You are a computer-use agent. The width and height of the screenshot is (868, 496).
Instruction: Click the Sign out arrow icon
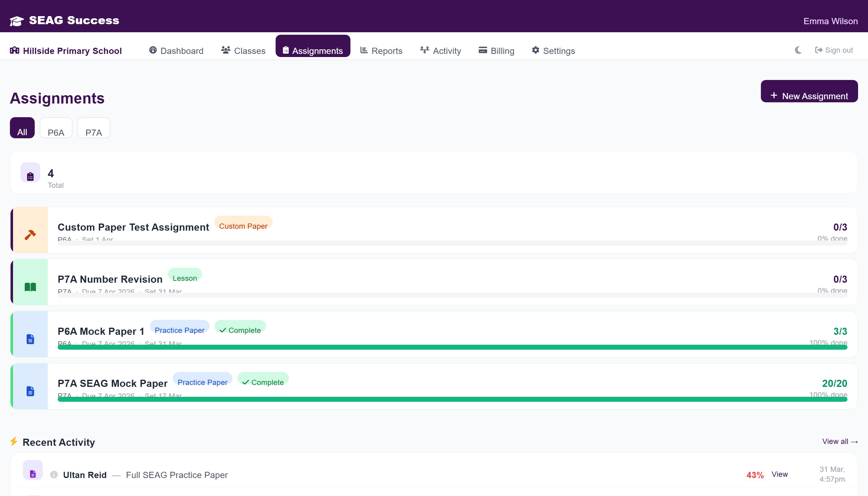point(819,50)
